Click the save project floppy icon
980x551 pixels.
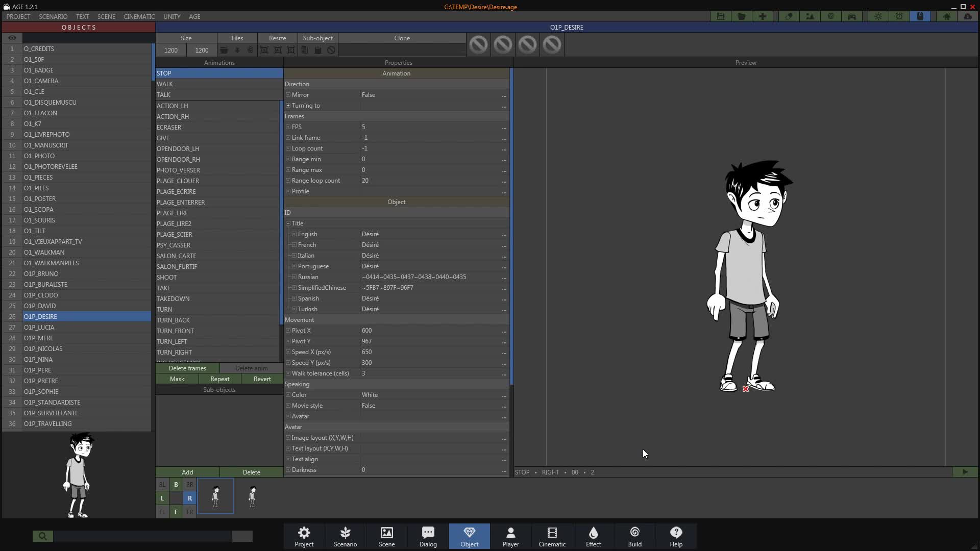pos(721,16)
